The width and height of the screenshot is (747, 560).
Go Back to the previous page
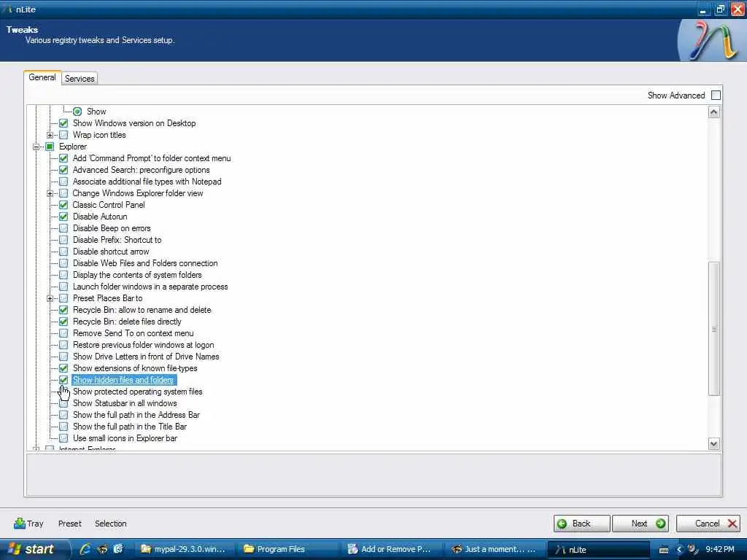coord(581,524)
